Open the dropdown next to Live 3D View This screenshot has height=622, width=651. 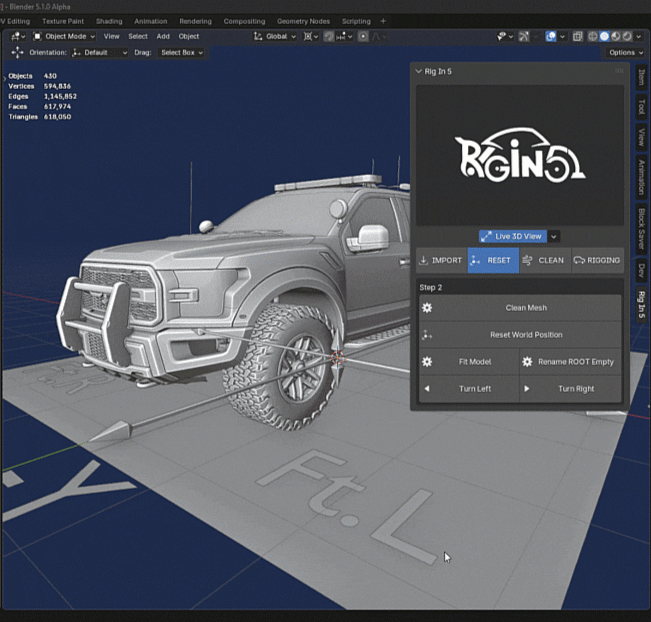pos(553,236)
